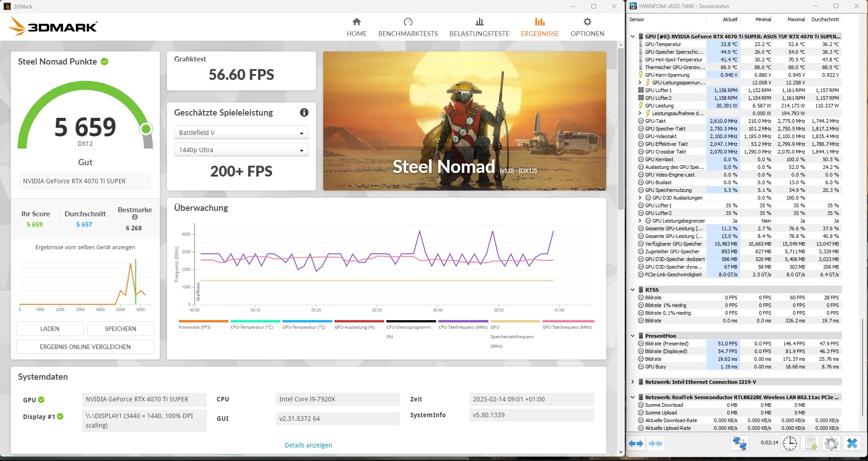Click the green checkmark next to Steel Nomad Punkte
Image resolution: width=868 pixels, height=461 pixels.
click(104, 61)
